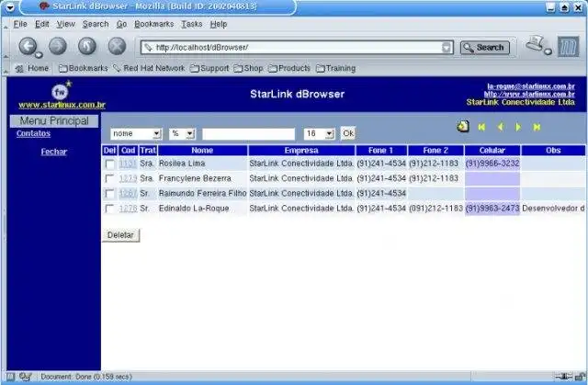
Task: Click the browser Forward arrow button
Action: (58, 47)
